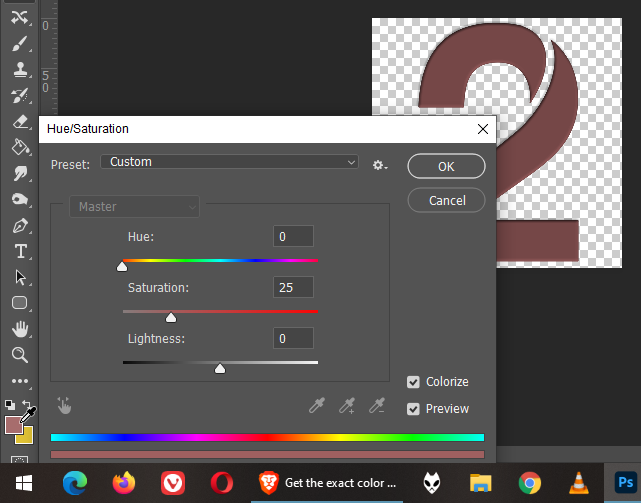This screenshot has width=641, height=503.
Task: Click the colorized result preview bar
Action: tap(267, 455)
